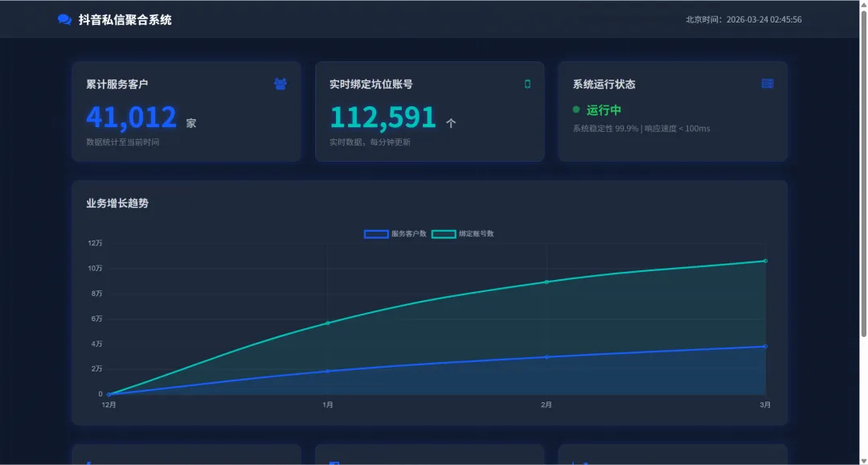Click the green status dot beside 运行中
The height and width of the screenshot is (465, 868).
[x=576, y=109]
